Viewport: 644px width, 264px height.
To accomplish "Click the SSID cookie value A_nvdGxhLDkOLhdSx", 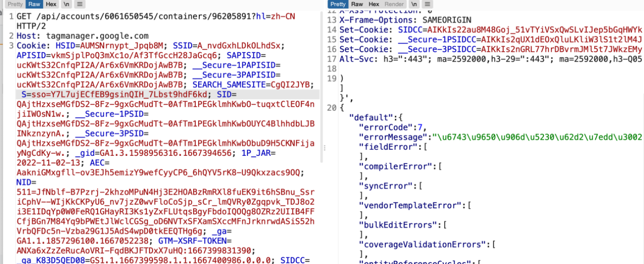I will pos(238,46).
